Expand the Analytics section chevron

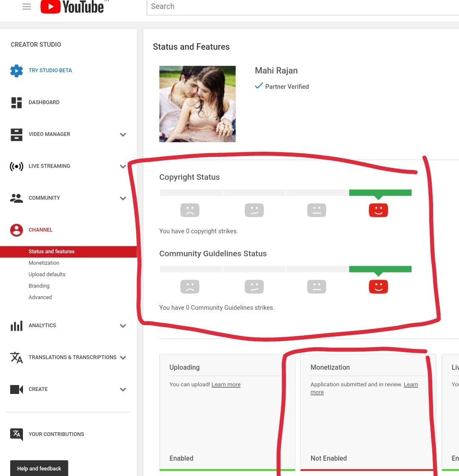pos(123,326)
